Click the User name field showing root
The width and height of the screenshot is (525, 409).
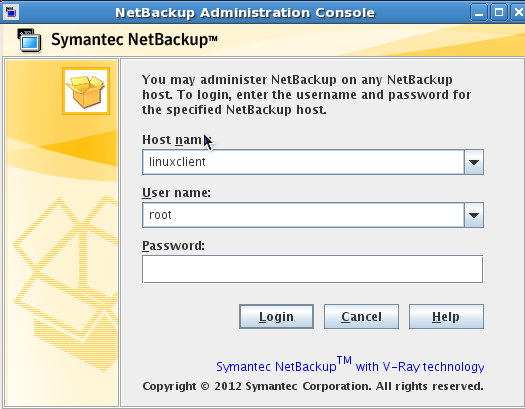click(x=303, y=215)
